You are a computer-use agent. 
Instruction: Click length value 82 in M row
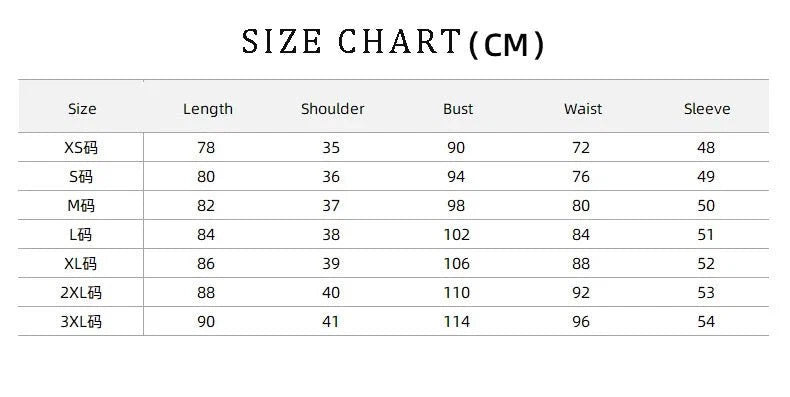(206, 206)
